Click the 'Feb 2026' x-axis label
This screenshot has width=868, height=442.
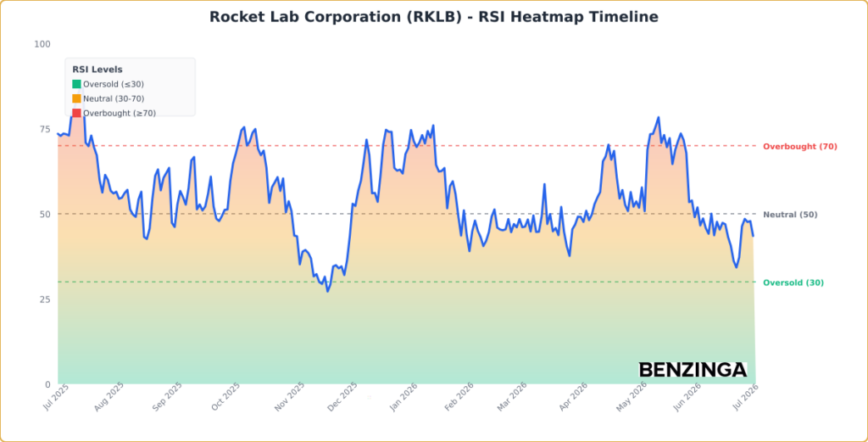[x=459, y=397]
